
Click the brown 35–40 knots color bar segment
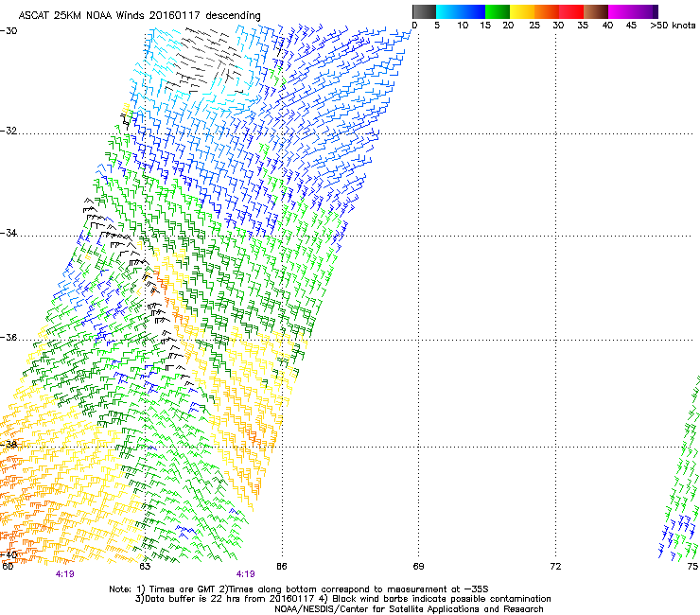tap(596, 11)
